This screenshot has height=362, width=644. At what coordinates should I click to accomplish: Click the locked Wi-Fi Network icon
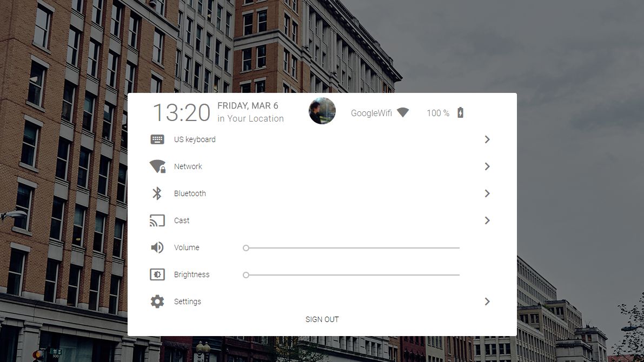point(157,166)
